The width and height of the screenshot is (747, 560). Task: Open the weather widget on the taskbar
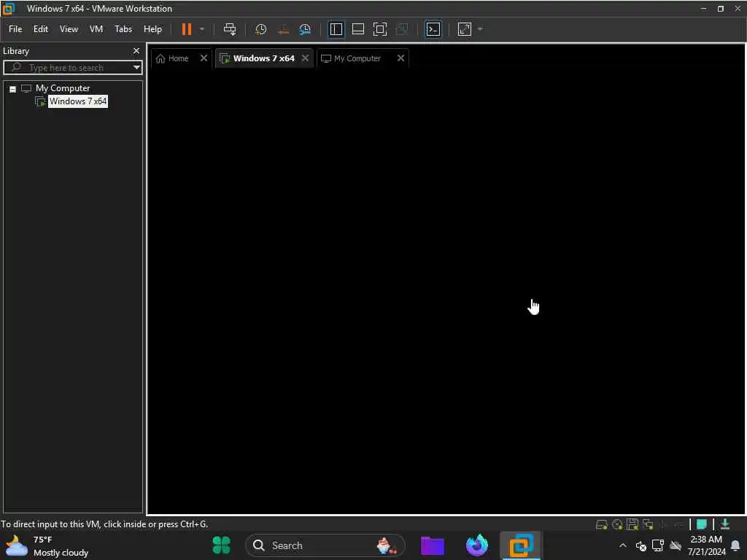[47, 545]
